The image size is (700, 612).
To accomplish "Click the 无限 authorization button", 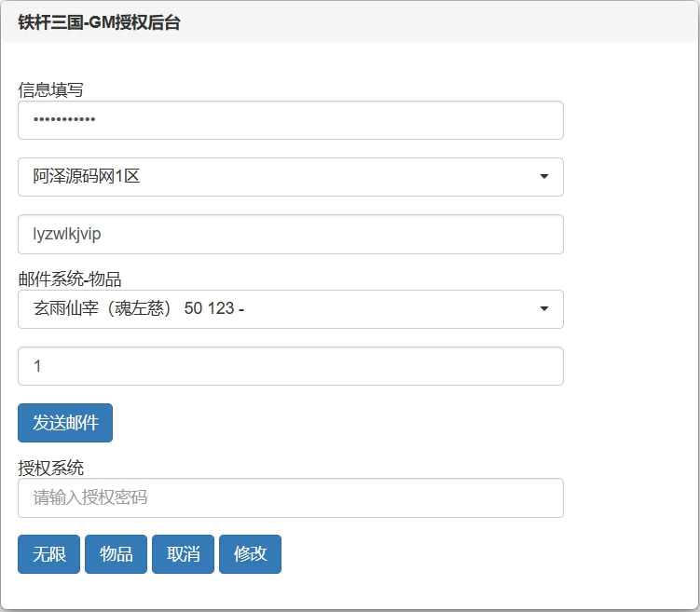I will pyautogui.click(x=49, y=554).
